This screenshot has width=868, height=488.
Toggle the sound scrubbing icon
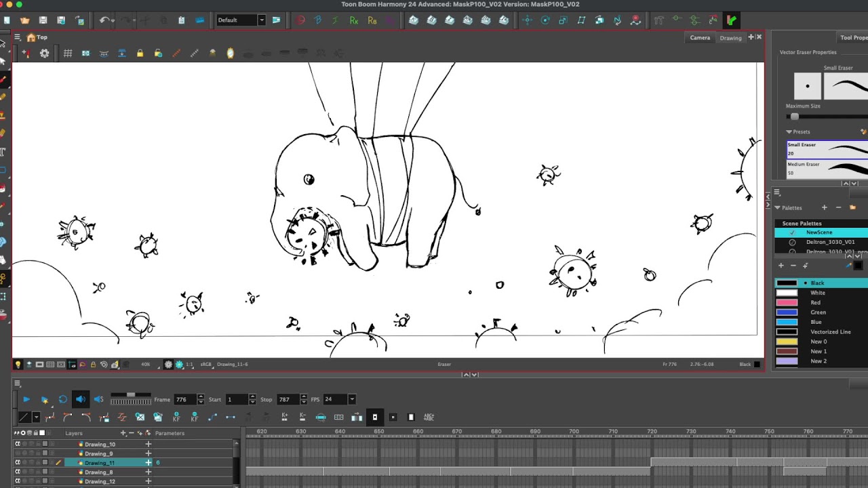(98, 400)
